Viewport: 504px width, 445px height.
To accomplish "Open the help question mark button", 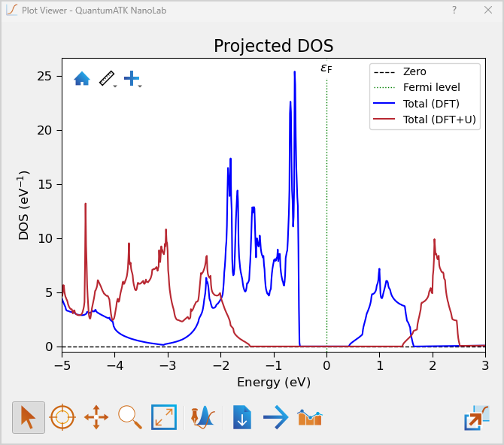I will 454,10.
